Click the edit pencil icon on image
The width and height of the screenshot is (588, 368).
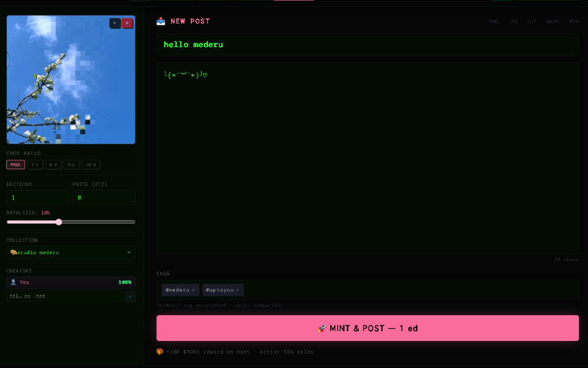115,23
